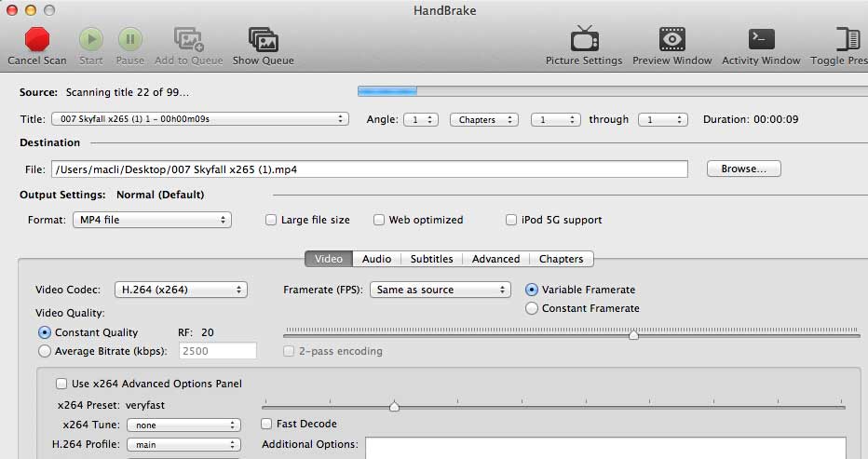Select Average Bitrate (kbps) radio button
Image resolution: width=868 pixels, height=459 pixels.
tap(45, 351)
